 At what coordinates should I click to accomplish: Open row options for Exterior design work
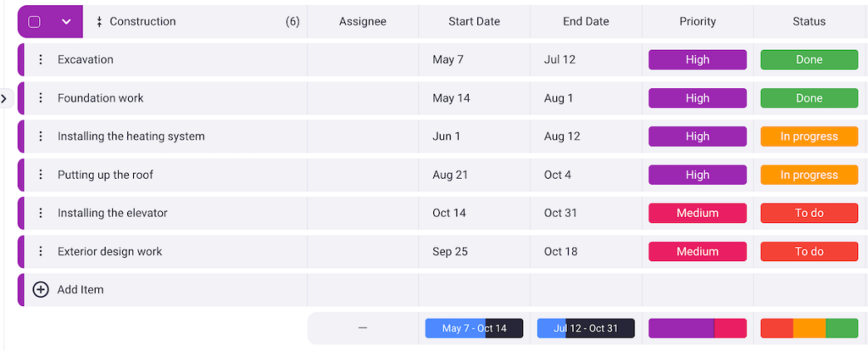coord(40,252)
